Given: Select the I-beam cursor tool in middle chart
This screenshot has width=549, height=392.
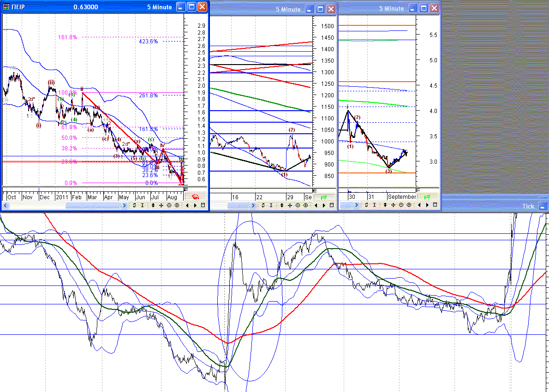Looking at the screenshot, I should click(271, 205).
